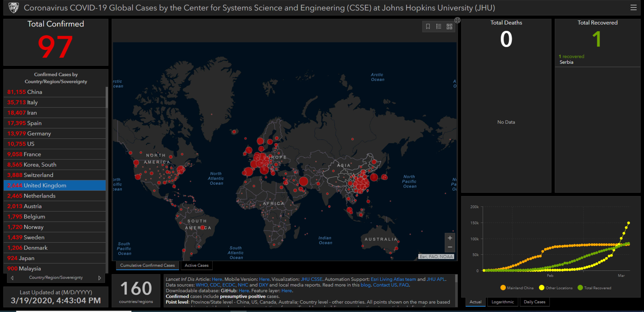Select the US row in the list

click(54, 144)
